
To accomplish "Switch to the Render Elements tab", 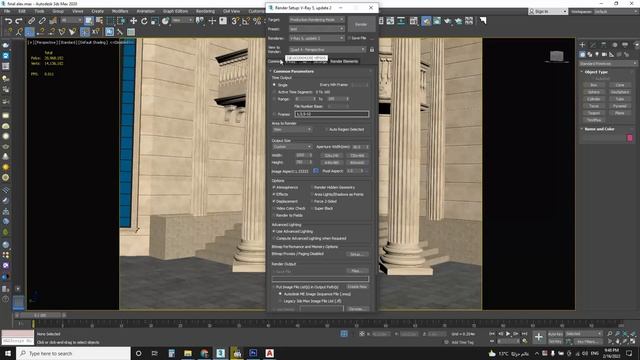I will pos(344,61).
